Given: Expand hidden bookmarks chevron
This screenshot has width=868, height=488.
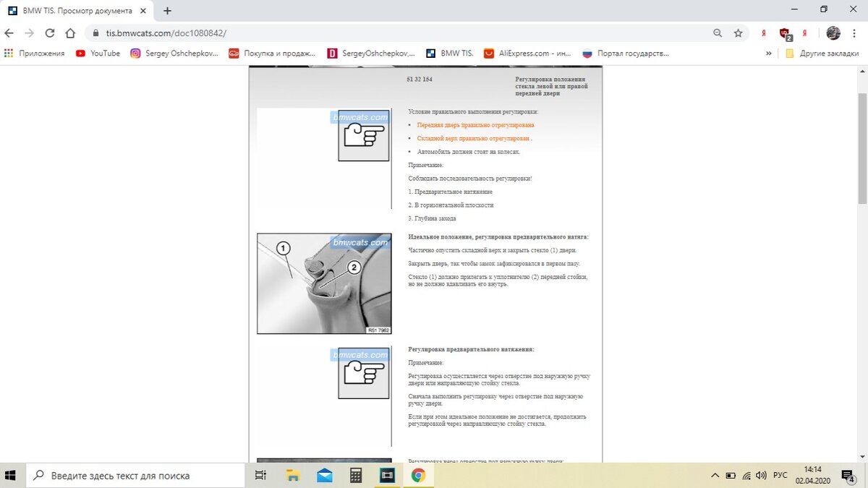Looking at the screenshot, I should [x=769, y=53].
